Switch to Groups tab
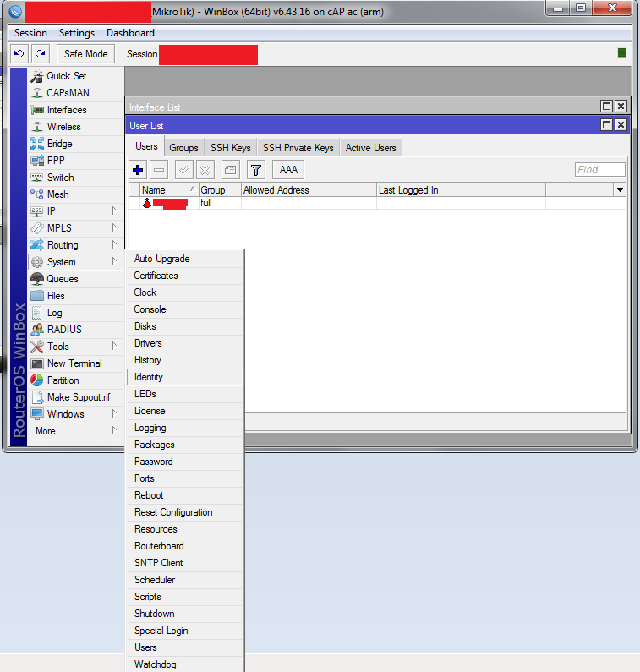This screenshot has height=672, width=640. [x=184, y=148]
